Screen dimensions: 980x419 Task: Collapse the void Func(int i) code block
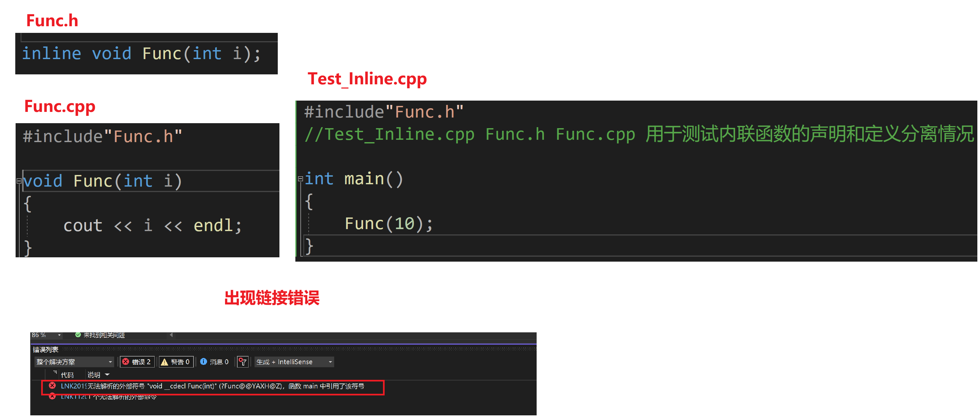pyautogui.click(x=19, y=181)
